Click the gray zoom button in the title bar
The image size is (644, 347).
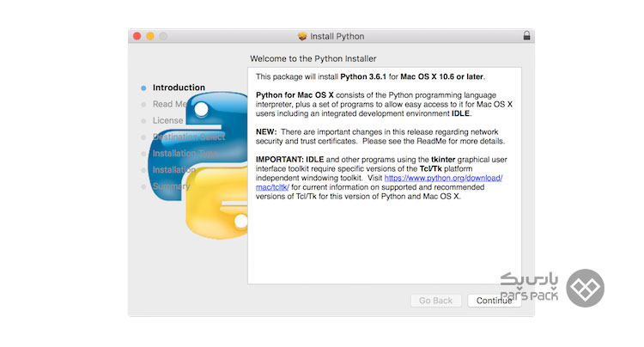pyautogui.click(x=163, y=36)
